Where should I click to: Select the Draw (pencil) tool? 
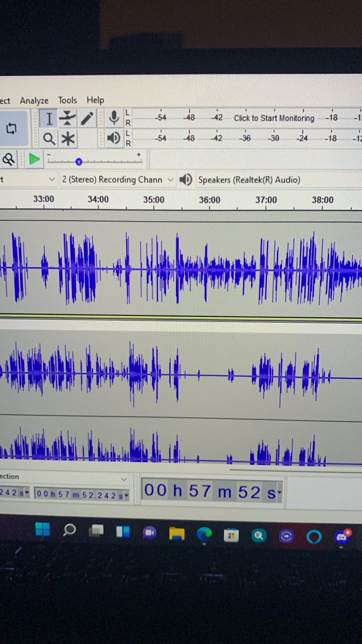tap(87, 118)
